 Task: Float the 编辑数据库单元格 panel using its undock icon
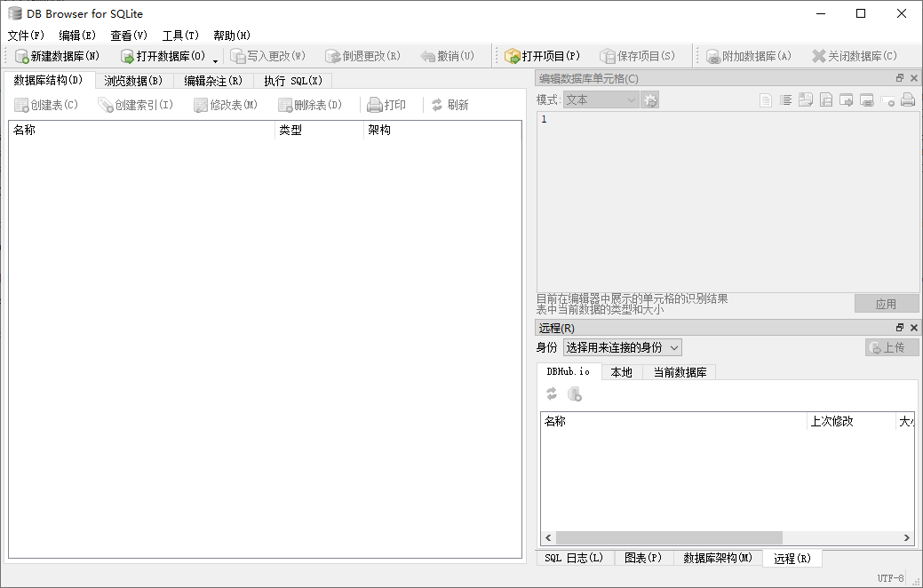[x=899, y=79]
